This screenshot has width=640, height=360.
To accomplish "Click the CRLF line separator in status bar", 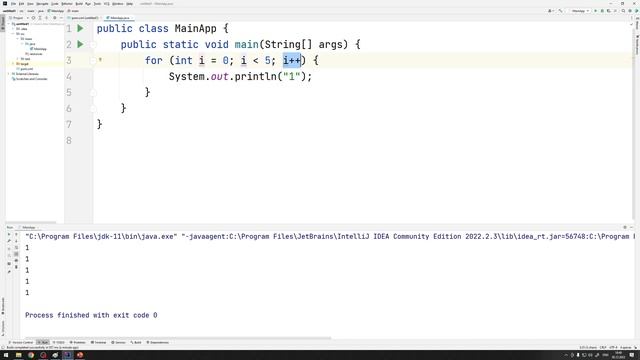I will [603, 347].
